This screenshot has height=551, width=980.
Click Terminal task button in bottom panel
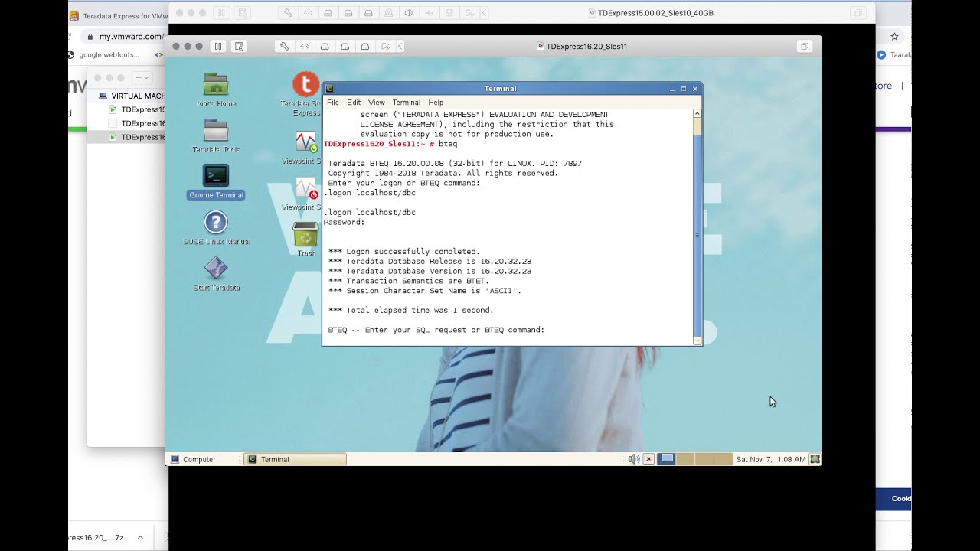(295, 459)
